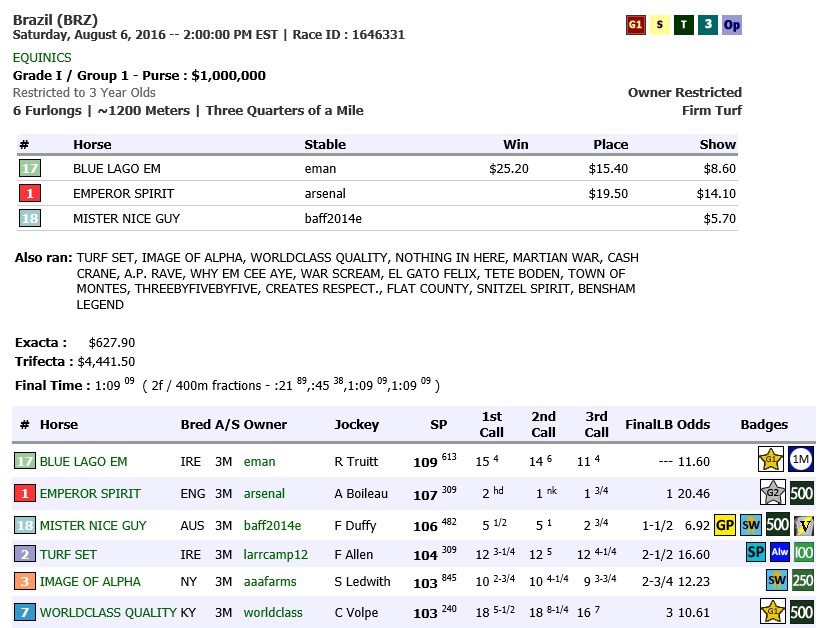This screenshot has width=839, height=628.
Task: Click the Alw badge for Turf Set
Action: click(780, 552)
